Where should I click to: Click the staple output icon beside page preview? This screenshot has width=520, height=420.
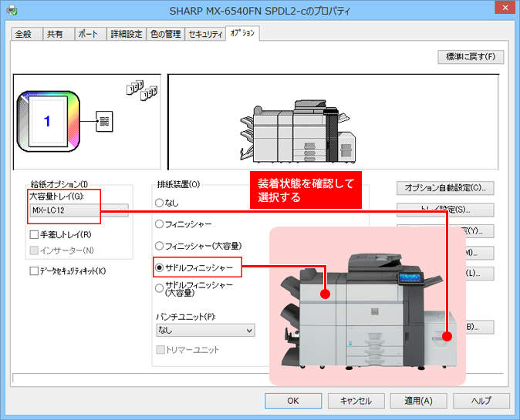[106, 120]
